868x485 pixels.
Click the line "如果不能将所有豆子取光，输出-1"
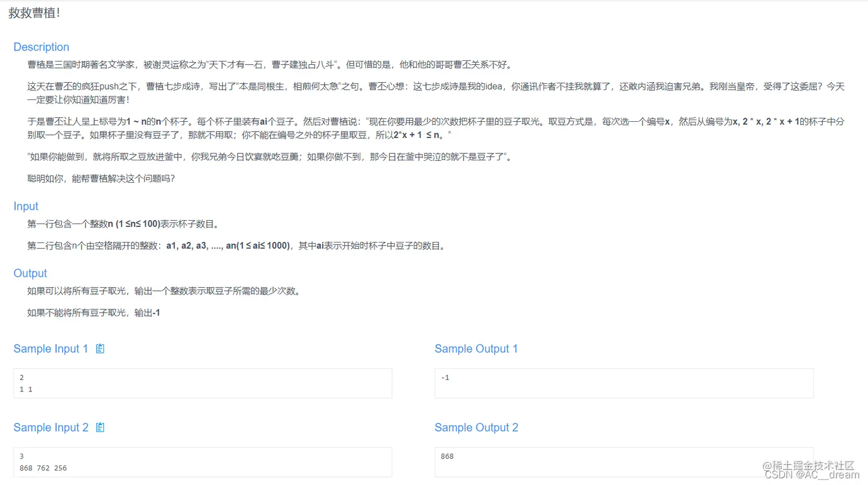[94, 313]
